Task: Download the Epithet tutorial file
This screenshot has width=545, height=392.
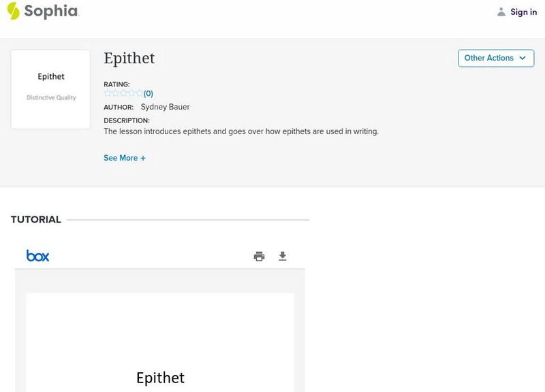Action: 283,256
